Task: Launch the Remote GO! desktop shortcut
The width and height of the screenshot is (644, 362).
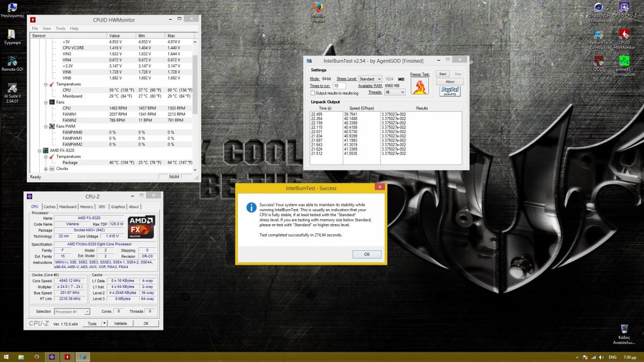Action: coord(12,64)
